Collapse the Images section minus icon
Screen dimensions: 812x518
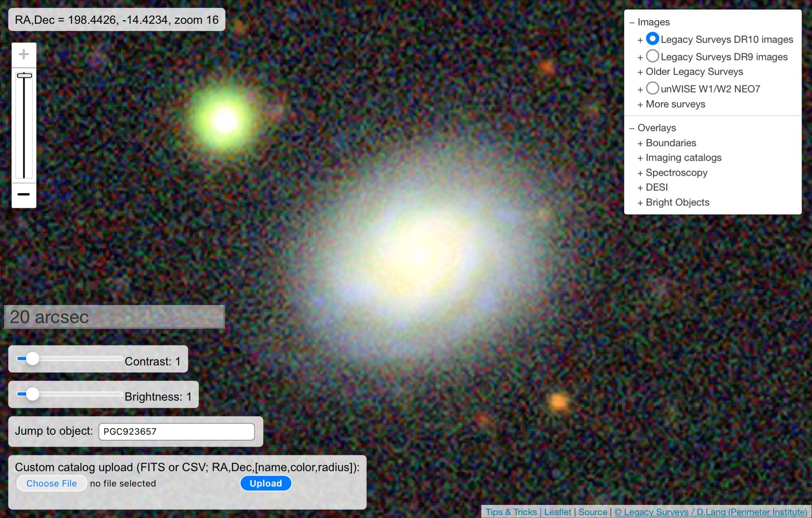click(632, 22)
